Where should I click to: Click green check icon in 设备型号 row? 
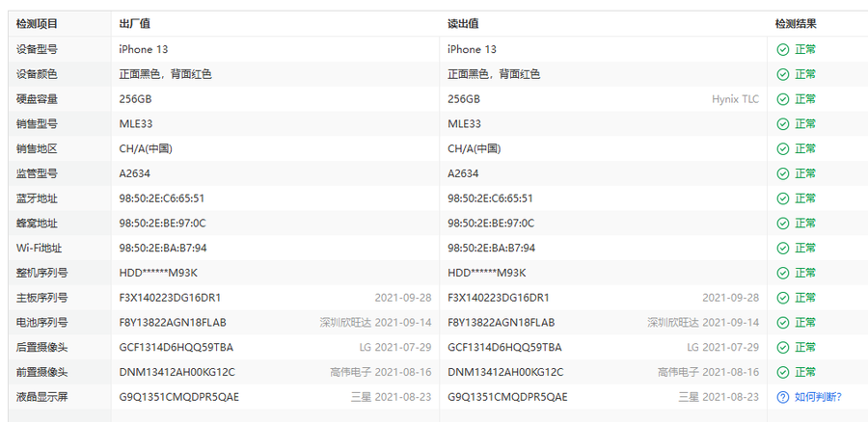click(x=783, y=50)
